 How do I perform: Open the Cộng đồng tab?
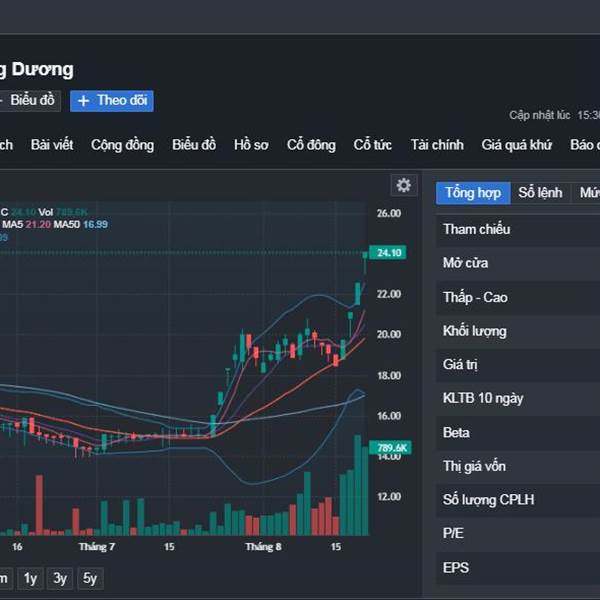[x=122, y=145]
